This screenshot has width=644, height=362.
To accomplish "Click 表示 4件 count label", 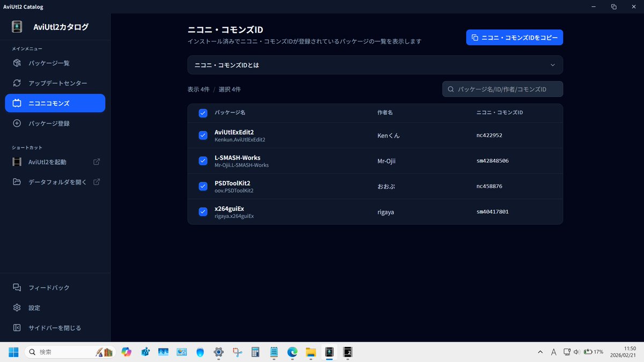I will (199, 90).
